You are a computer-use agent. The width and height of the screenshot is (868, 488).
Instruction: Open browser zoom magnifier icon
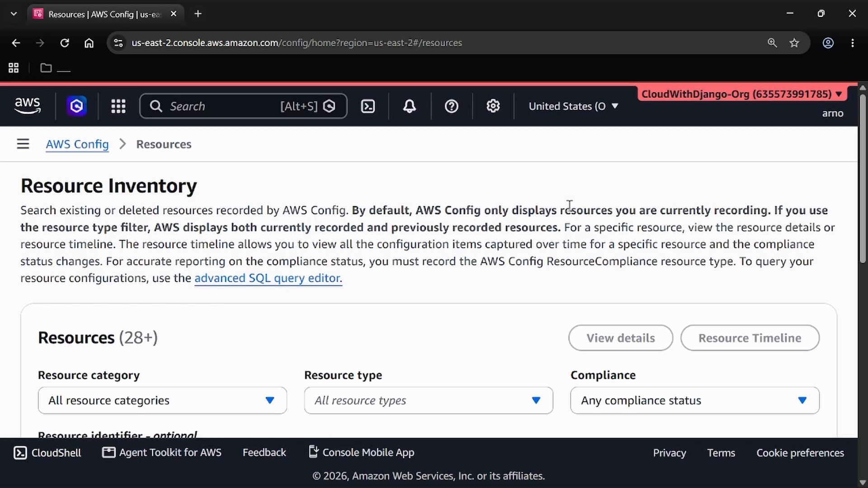772,43
